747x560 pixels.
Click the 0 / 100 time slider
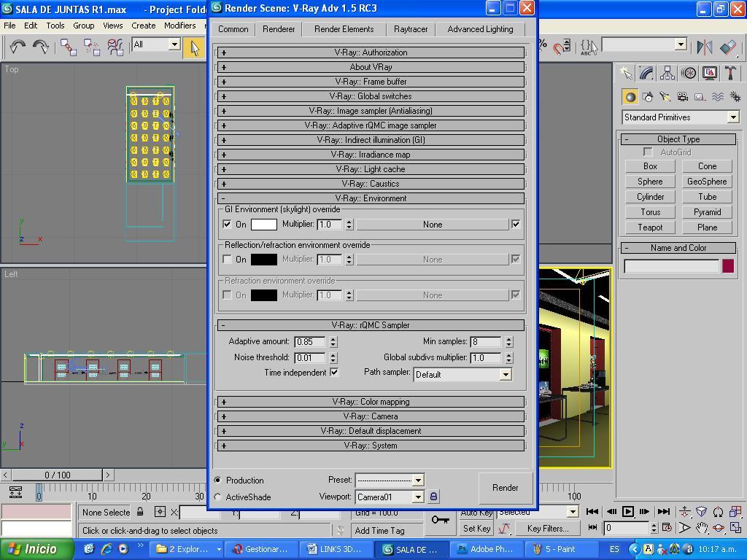[57, 475]
